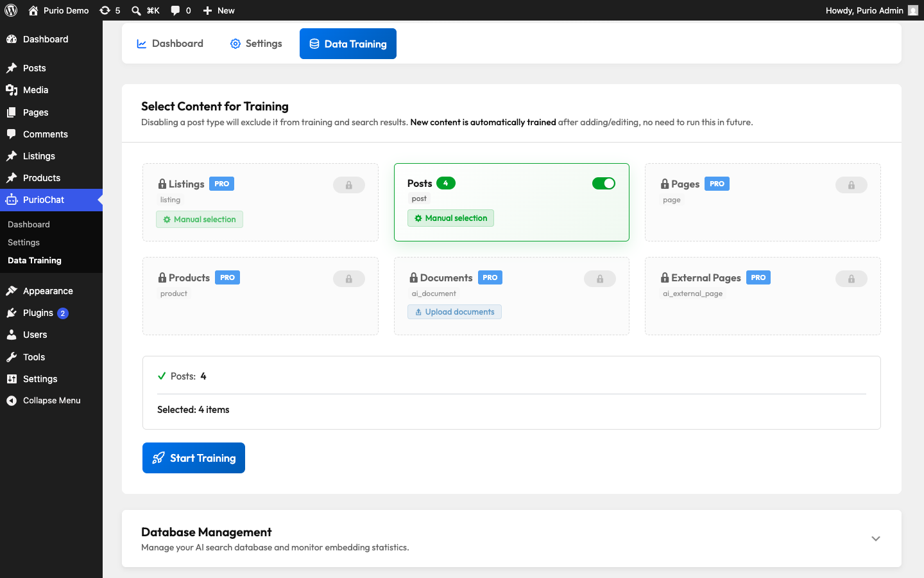Click the 'Selected: 4 items' text
The width and height of the screenshot is (924, 578).
pos(193,410)
